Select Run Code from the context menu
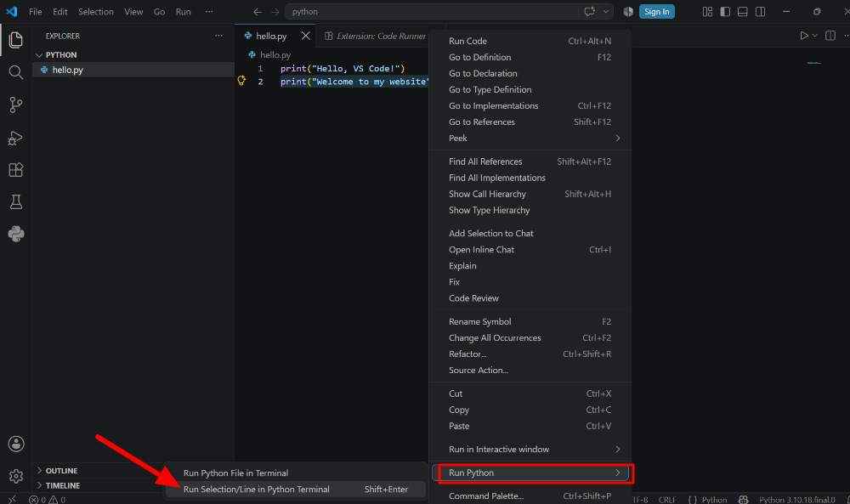This screenshot has height=504, width=850. point(530,41)
